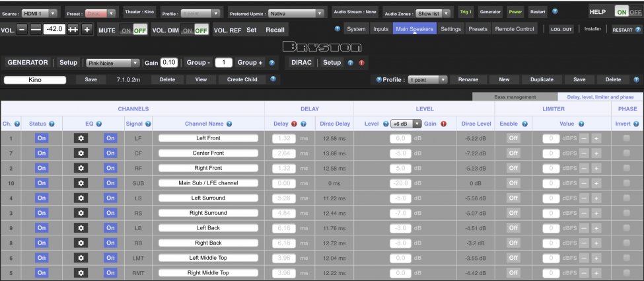The width and height of the screenshot is (644, 281).
Task: Toggle limiter Enable Off for Right Front
Action: coord(513,168)
